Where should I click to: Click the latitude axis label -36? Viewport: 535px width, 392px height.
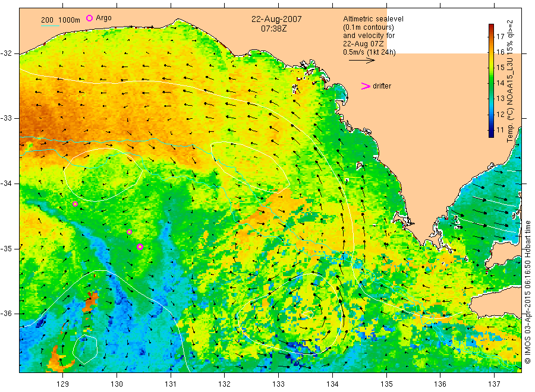click(x=6, y=314)
